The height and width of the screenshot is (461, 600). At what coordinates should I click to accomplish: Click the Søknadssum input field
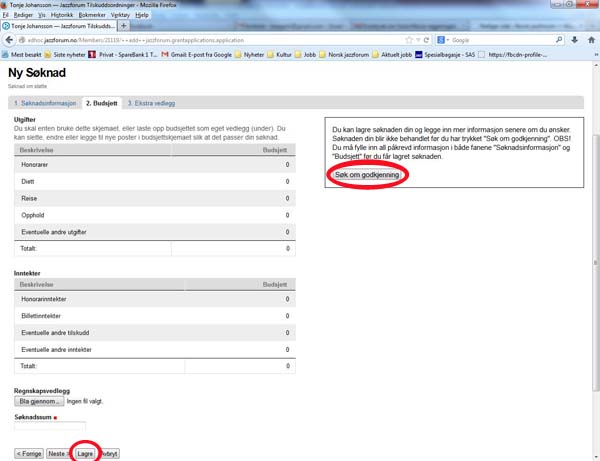(x=50, y=427)
